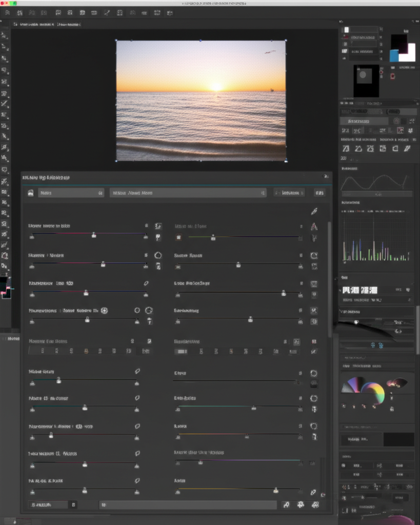The width and height of the screenshot is (420, 525).
Task: Click the preset icon left of the first panel dropdown
Action: pyautogui.click(x=31, y=193)
